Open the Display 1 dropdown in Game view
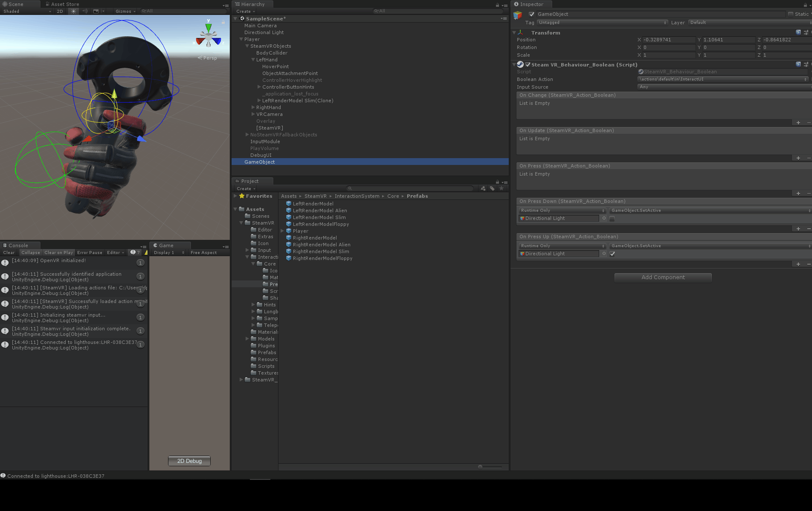Image resolution: width=812 pixels, height=511 pixels. [169, 252]
